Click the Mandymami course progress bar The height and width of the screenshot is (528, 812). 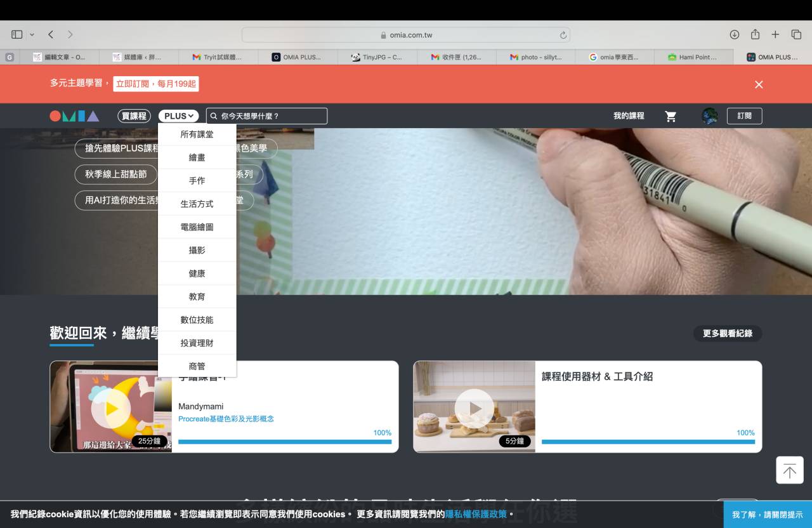point(285,442)
